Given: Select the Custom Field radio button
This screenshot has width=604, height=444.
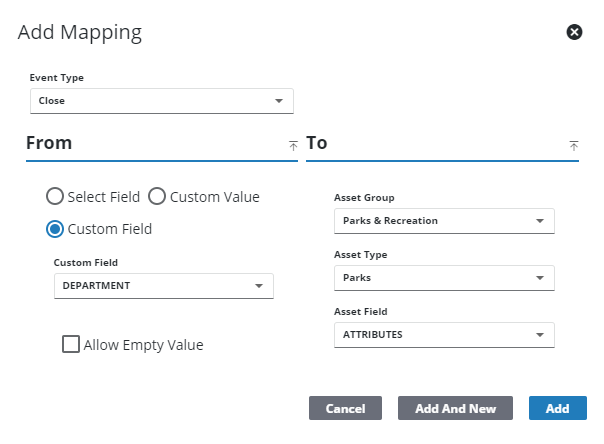Looking at the screenshot, I should click(x=55, y=229).
